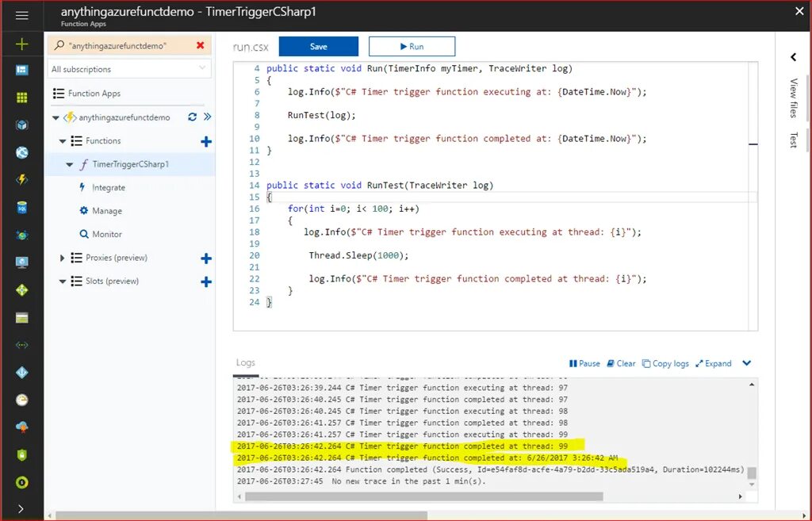Screen dimensions: 812x521
Task: Open Security Center shield icon
Action: coord(21,454)
